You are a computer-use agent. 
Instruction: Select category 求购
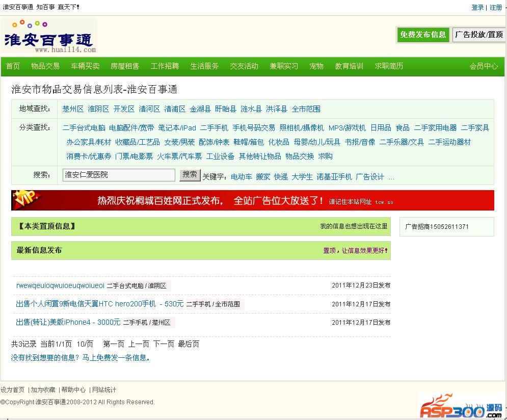[325, 156]
